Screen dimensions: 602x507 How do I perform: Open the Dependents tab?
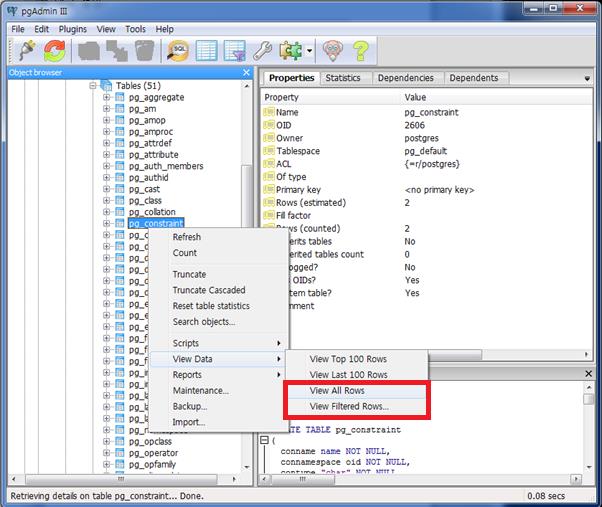click(x=473, y=78)
